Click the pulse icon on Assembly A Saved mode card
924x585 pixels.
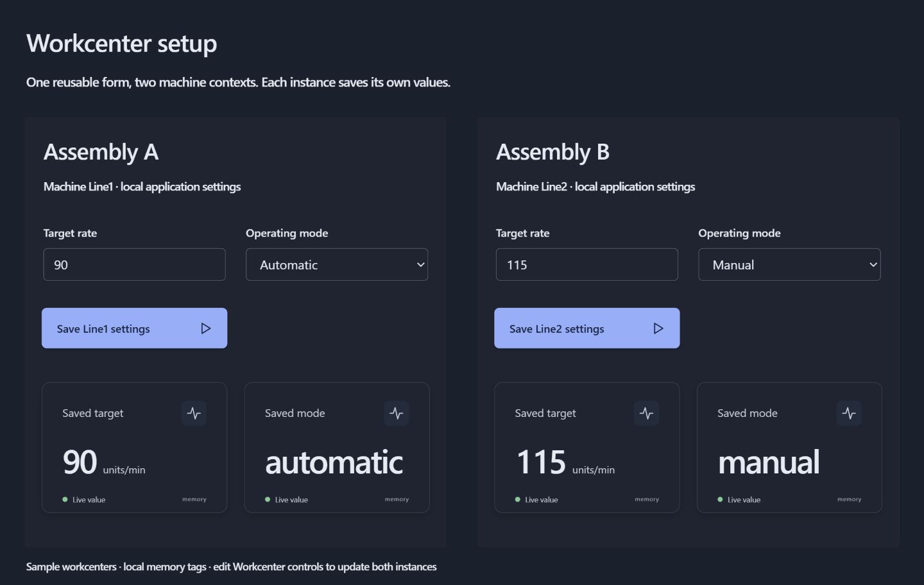pyautogui.click(x=397, y=413)
